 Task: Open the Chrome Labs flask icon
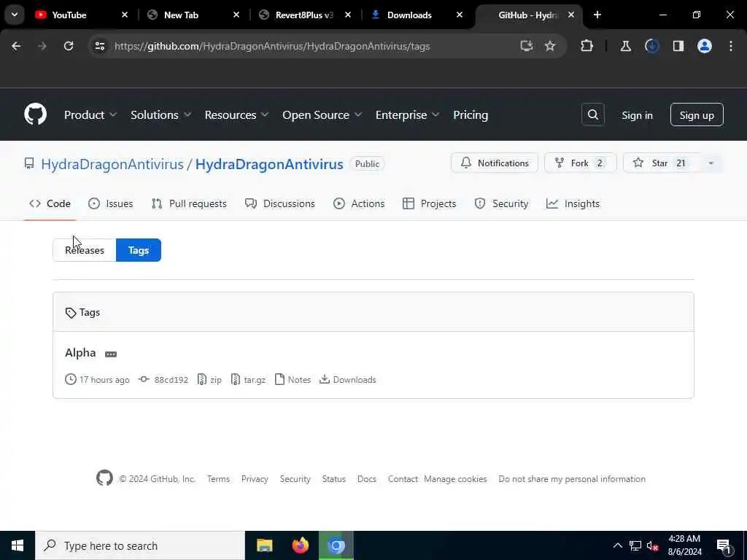pyautogui.click(x=625, y=46)
